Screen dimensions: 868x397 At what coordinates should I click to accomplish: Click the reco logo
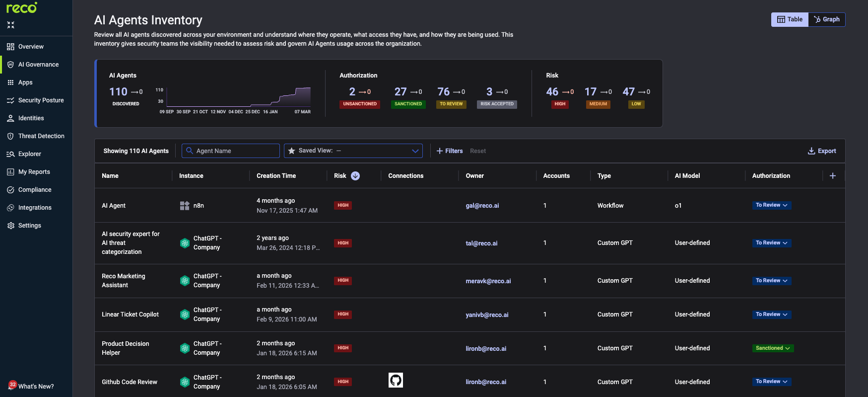pyautogui.click(x=21, y=8)
